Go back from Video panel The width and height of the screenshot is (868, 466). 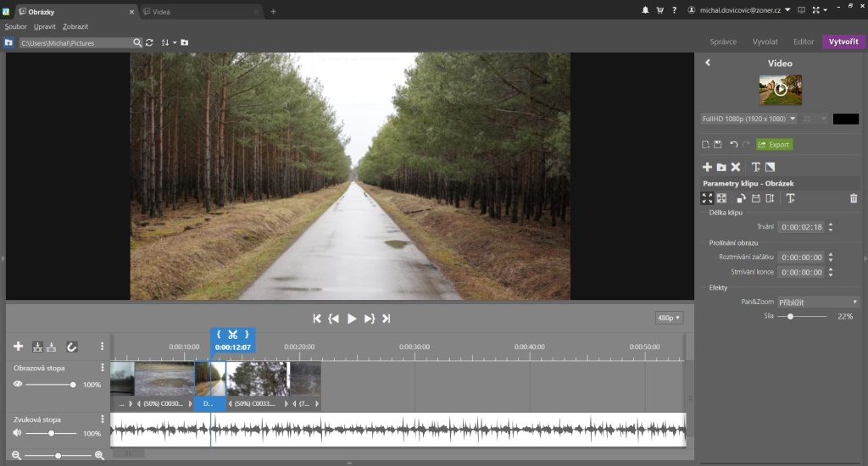tap(708, 63)
